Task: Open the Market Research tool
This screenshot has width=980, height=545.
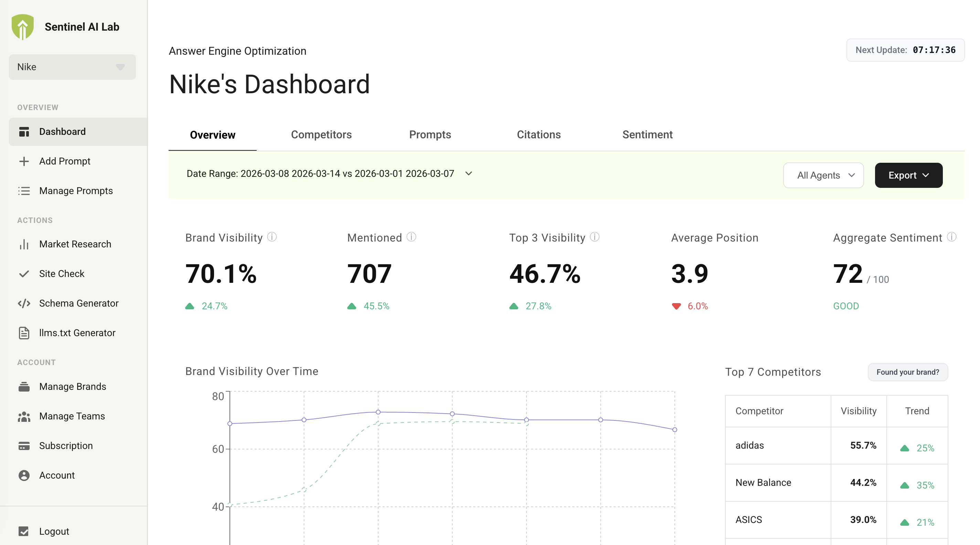Action: pos(75,244)
